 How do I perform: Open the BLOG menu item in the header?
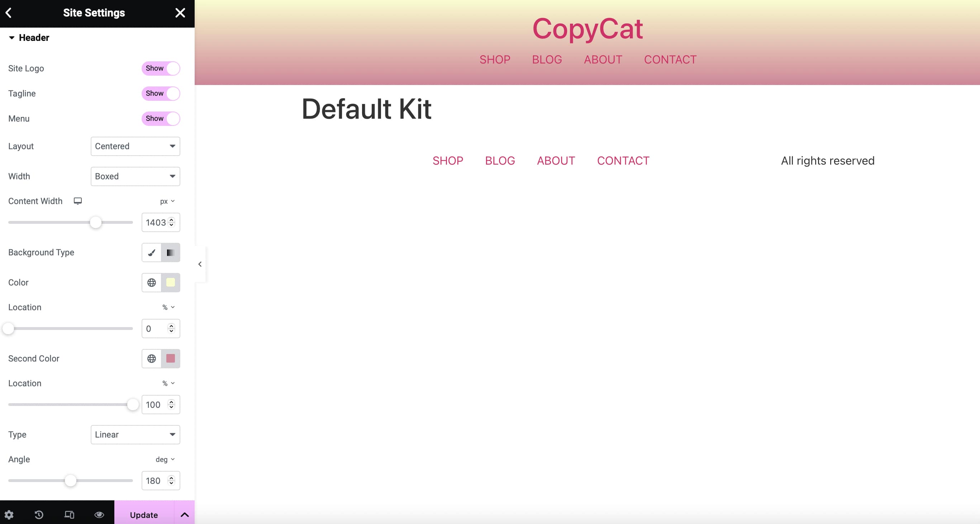pyautogui.click(x=547, y=60)
